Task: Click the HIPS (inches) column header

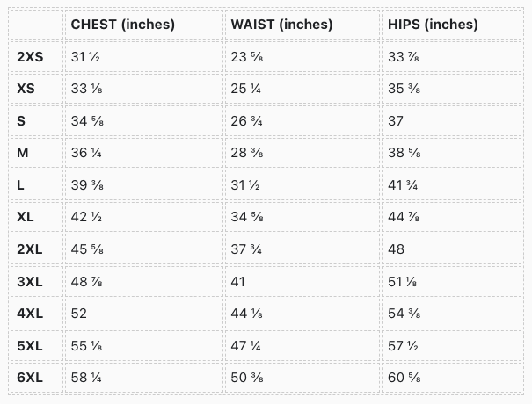Action: [x=434, y=25]
